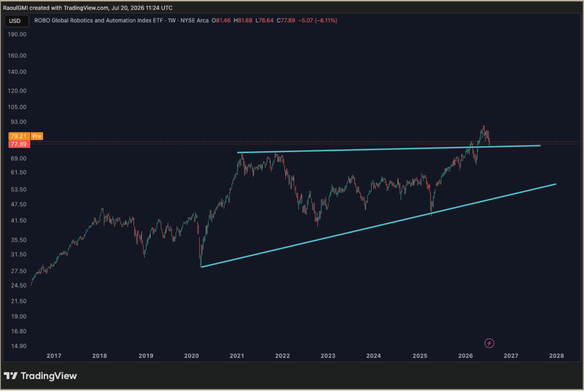The width and height of the screenshot is (584, 392).
Task: Click the 53.50 price axis label
Action: click(x=19, y=190)
